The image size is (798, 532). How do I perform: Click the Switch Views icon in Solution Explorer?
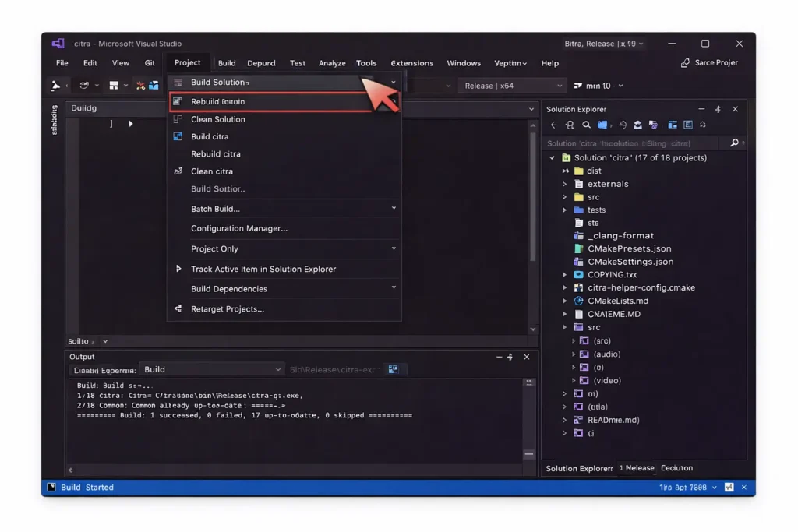click(671, 125)
